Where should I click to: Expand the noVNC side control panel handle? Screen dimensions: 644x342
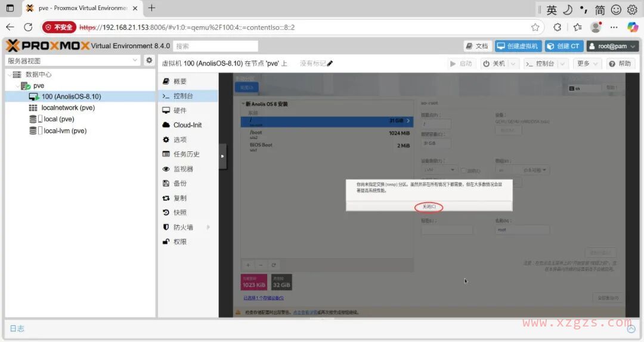[x=222, y=156]
